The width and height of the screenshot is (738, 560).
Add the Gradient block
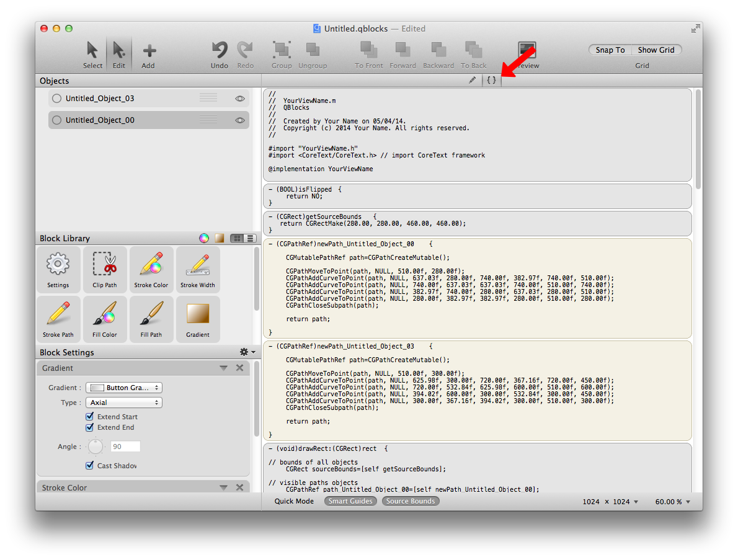(198, 319)
